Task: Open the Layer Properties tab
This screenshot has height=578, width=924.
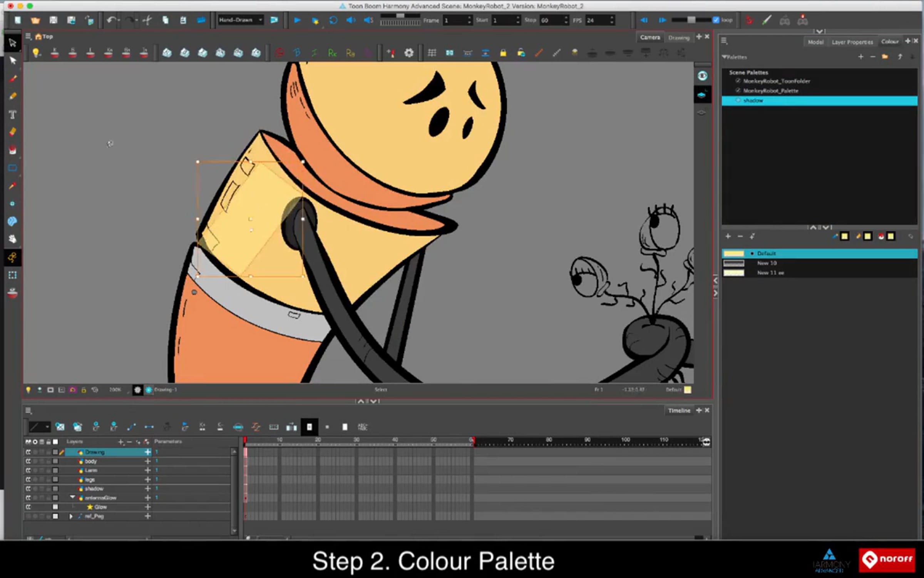Action: pyautogui.click(x=852, y=42)
